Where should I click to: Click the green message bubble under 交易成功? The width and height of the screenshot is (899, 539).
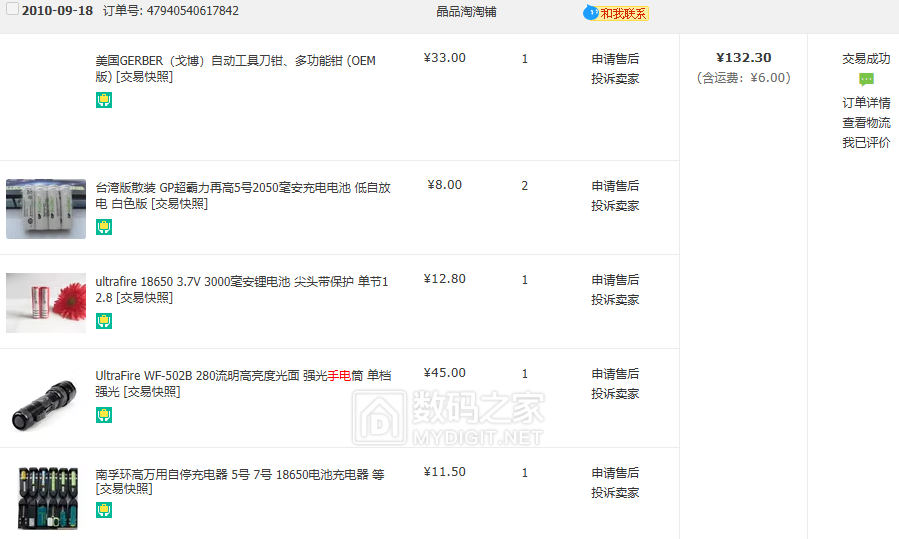(866, 80)
